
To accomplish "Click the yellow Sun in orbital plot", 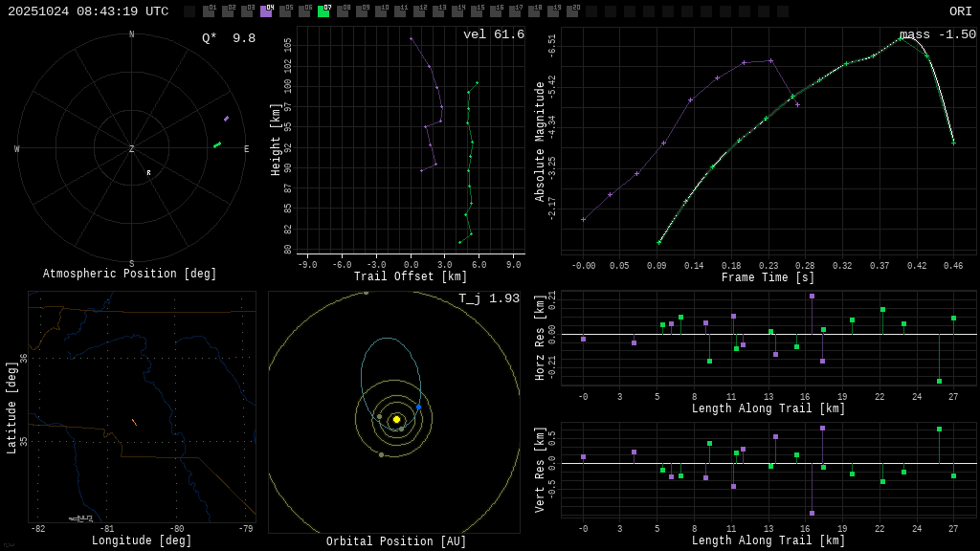I will (396, 419).
